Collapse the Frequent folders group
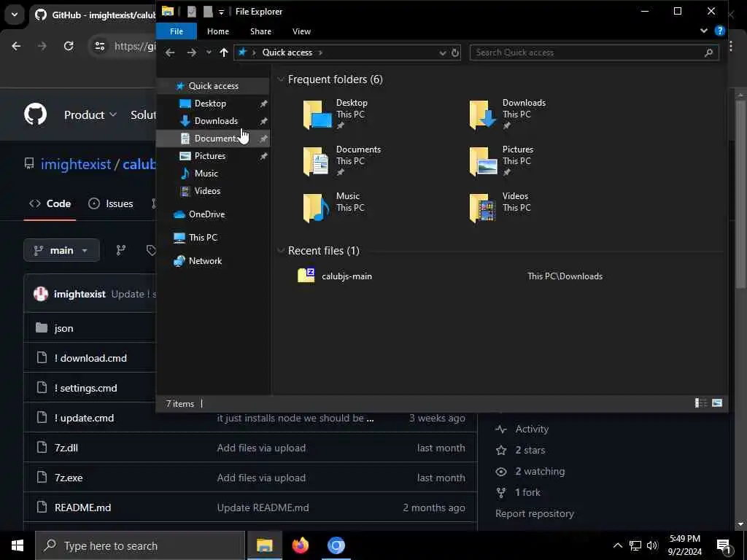Screen dimensions: 747x560 point(281,79)
